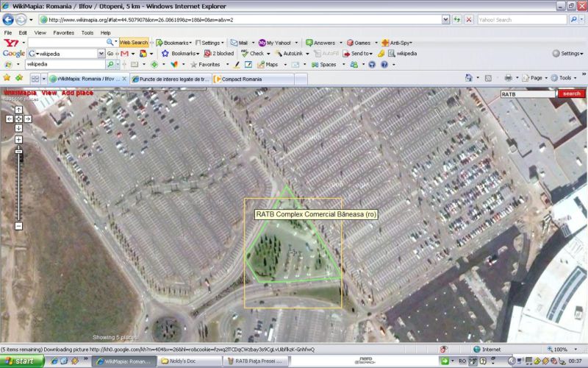Open the Gmail icon in Google toolbar
The height and width of the screenshot is (368, 588).
[123, 54]
